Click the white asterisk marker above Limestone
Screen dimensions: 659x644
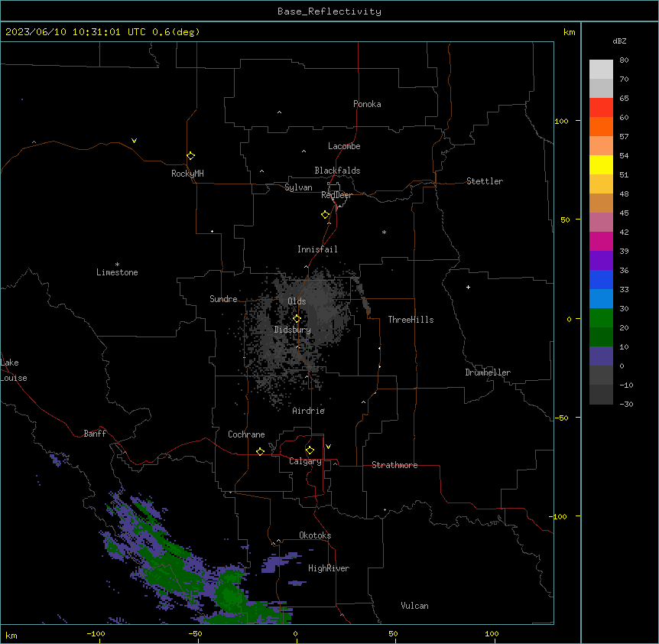(117, 265)
